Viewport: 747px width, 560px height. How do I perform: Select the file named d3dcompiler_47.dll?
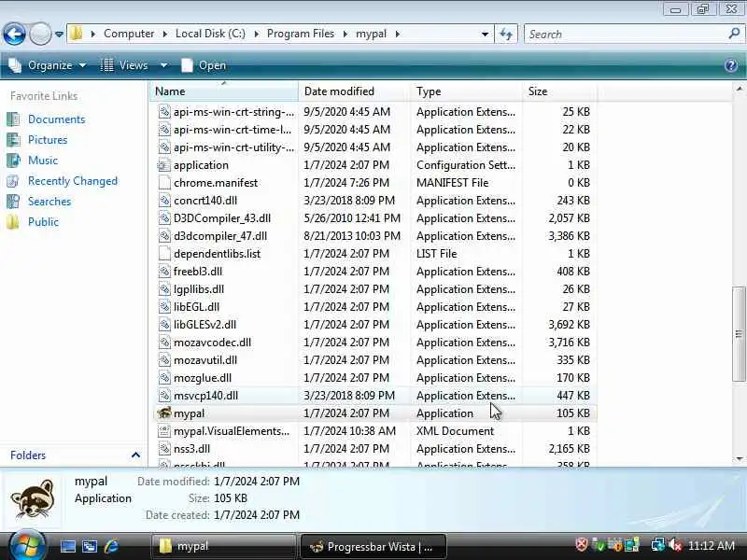(220, 236)
